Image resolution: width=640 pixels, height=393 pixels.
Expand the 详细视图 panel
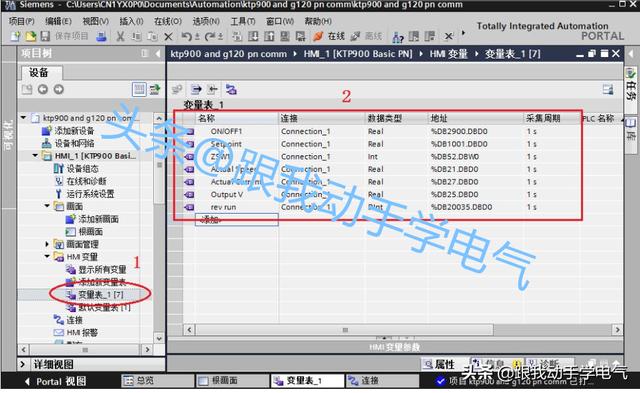click(x=23, y=364)
